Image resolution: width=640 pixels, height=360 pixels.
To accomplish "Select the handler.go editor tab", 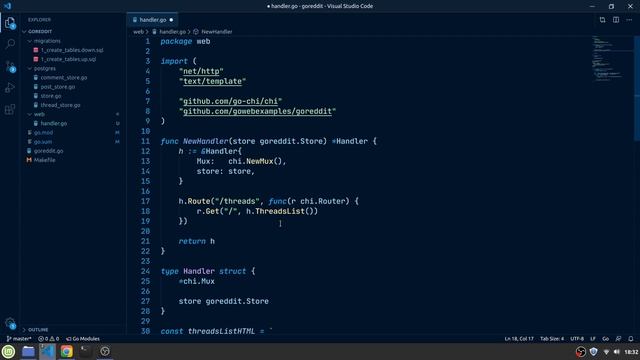I will click(x=152, y=20).
